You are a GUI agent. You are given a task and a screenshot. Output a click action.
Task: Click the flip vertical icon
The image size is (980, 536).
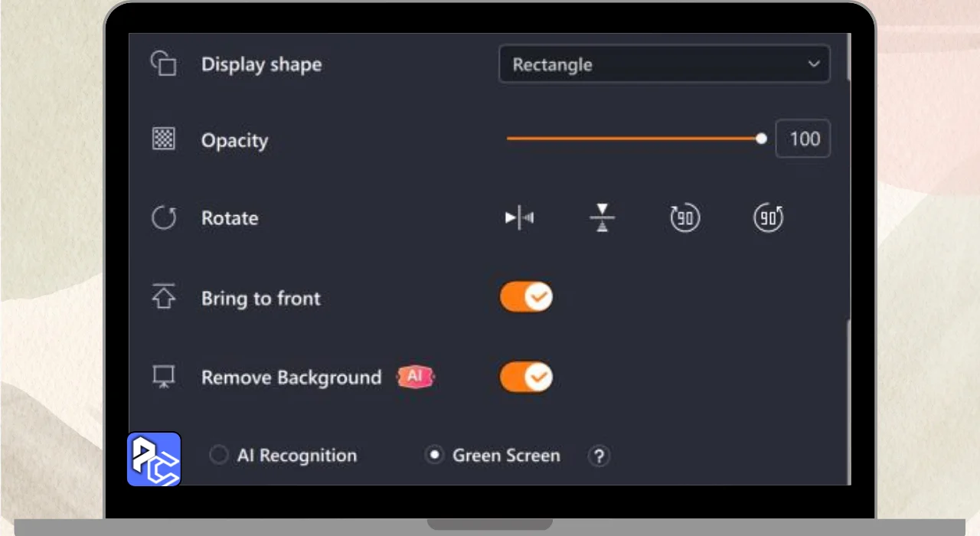pyautogui.click(x=603, y=218)
